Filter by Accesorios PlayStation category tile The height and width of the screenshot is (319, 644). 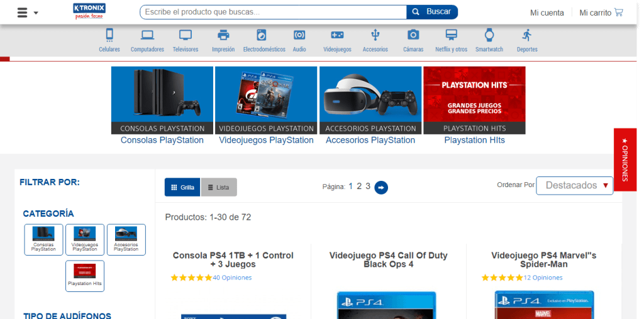126,239
